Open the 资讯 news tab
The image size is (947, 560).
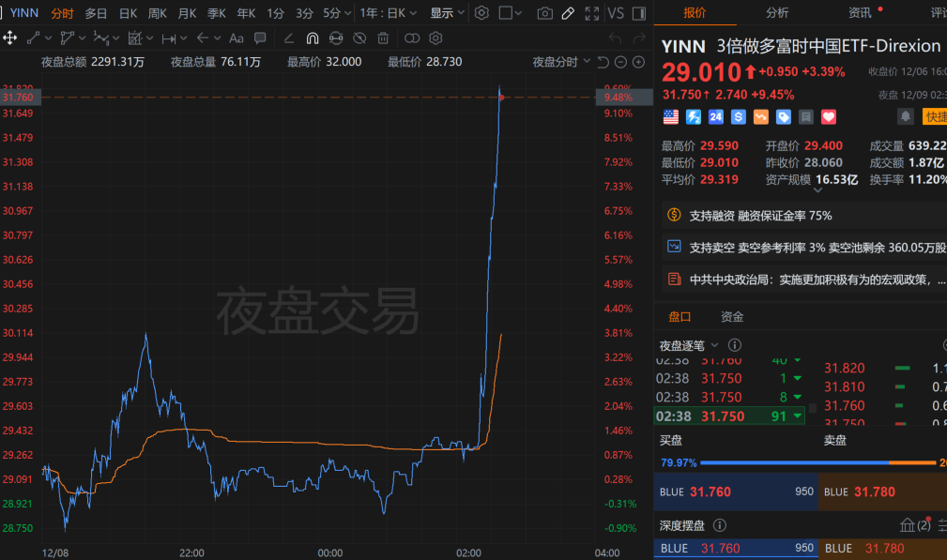pyautogui.click(x=860, y=13)
